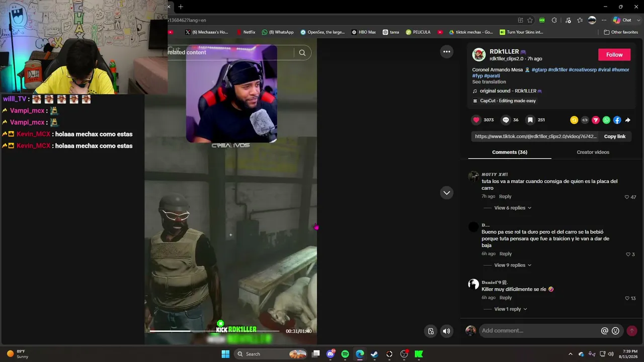Image resolution: width=644 pixels, height=362 pixels.
Task: Open comments via speech bubble icon
Action: click(506, 120)
